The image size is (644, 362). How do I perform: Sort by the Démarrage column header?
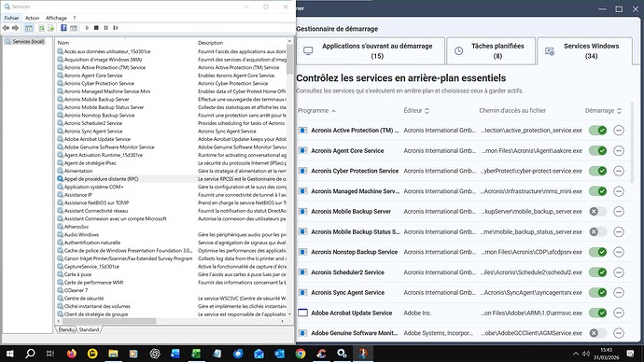(603, 111)
